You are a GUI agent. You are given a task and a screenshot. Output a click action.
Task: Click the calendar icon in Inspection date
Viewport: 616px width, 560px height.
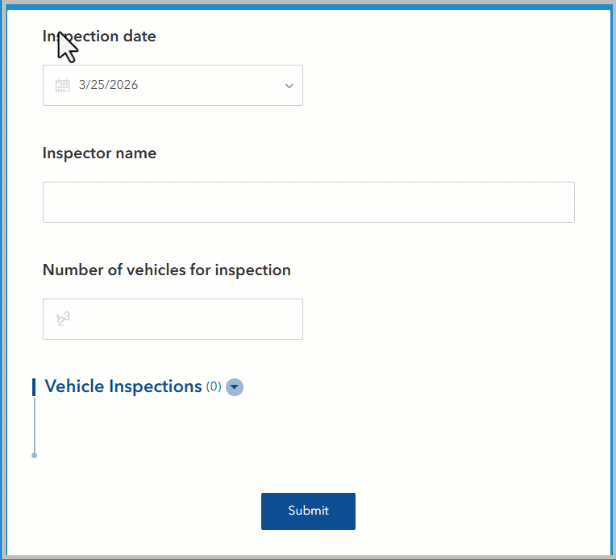(62, 86)
